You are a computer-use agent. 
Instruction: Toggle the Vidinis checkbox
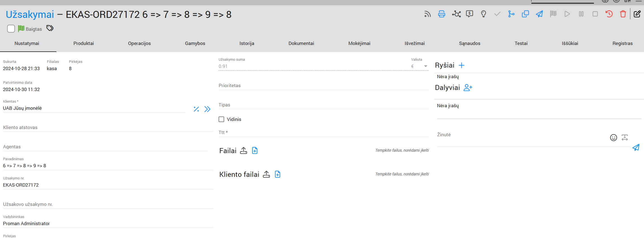coord(221,119)
